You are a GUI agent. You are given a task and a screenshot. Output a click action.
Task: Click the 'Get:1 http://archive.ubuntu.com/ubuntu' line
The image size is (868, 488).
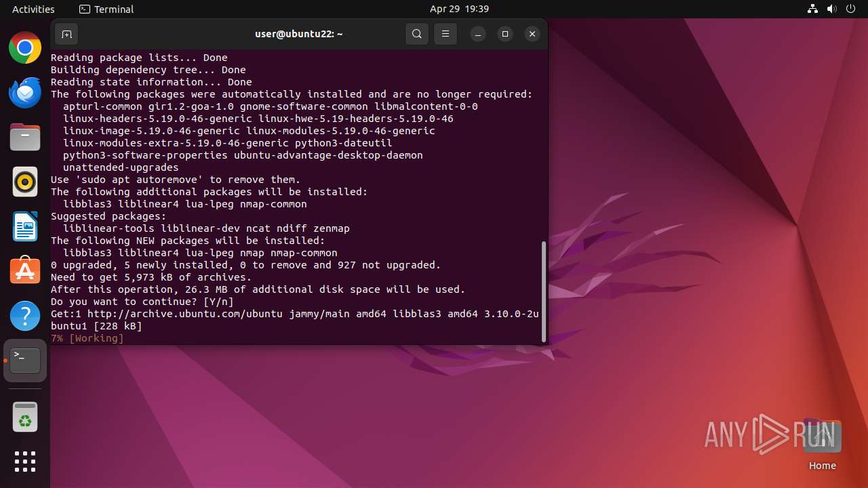tap(295, 314)
